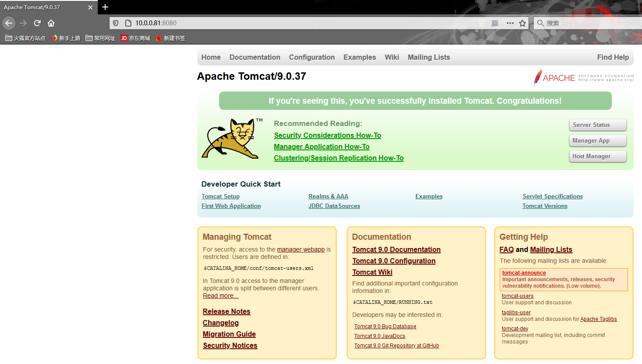
Task: Click the browser forward arrow button
Action: (x=24, y=23)
